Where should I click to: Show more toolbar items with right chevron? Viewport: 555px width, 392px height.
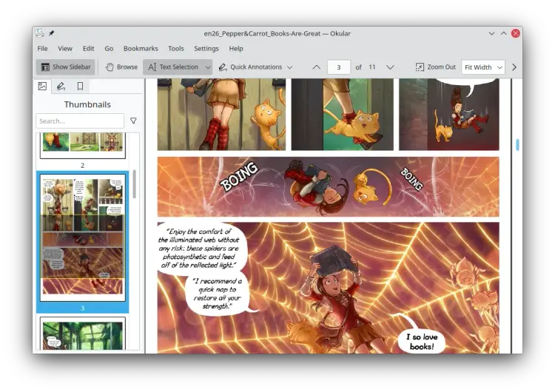click(514, 67)
